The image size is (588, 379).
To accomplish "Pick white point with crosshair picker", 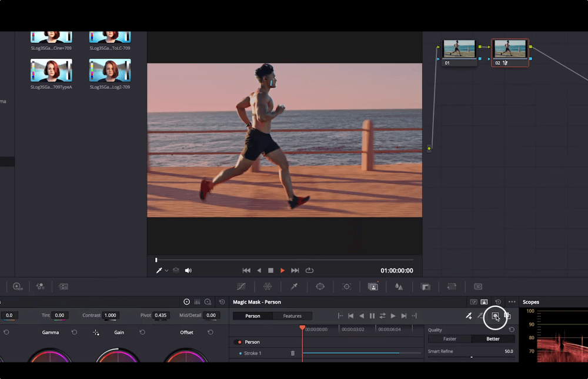I will tap(96, 333).
